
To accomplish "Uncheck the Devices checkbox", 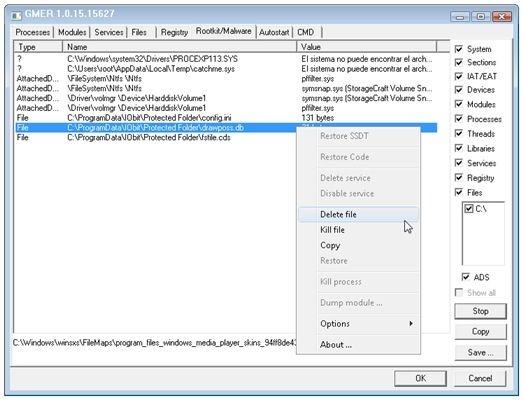I will 459,90.
